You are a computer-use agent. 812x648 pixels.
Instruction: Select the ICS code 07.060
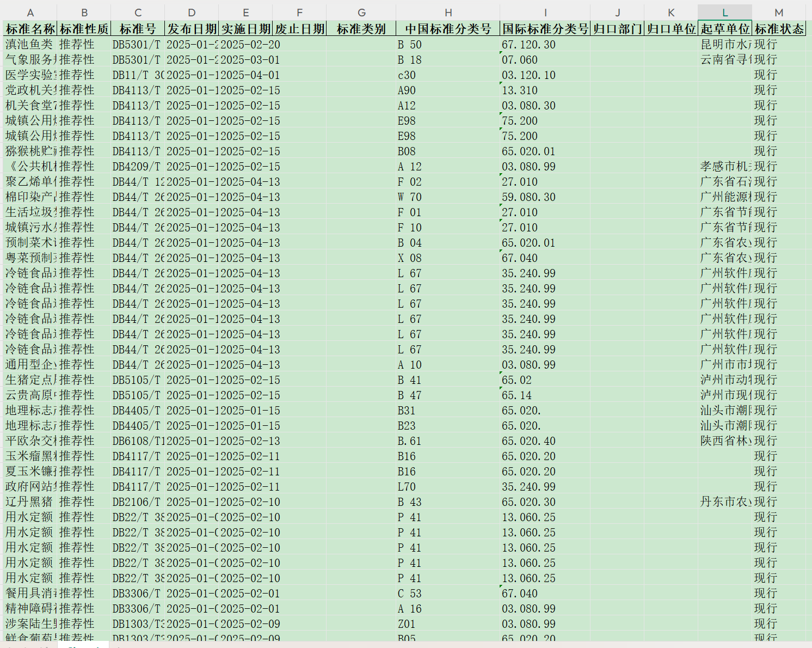click(545, 59)
